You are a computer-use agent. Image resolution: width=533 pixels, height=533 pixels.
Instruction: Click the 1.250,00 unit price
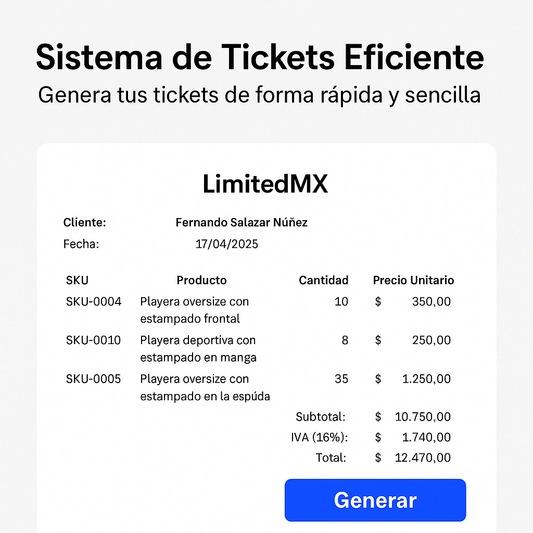[427, 379]
